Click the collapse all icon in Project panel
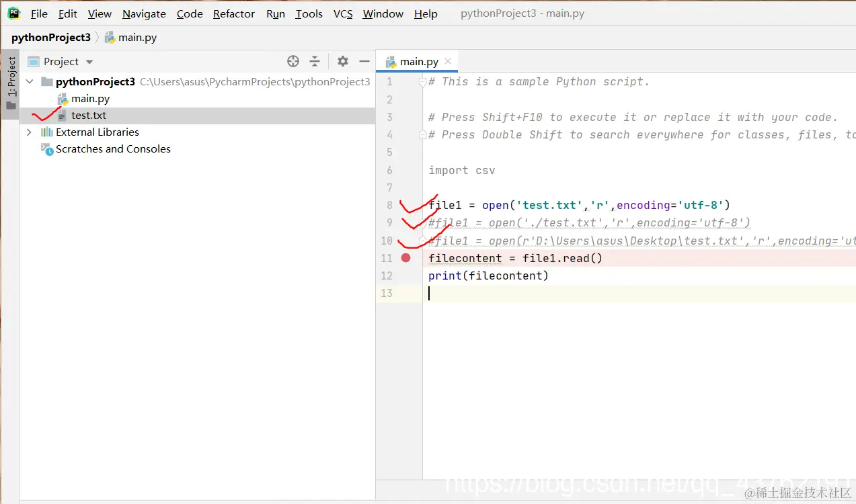This screenshot has height=504, width=856. tap(315, 61)
